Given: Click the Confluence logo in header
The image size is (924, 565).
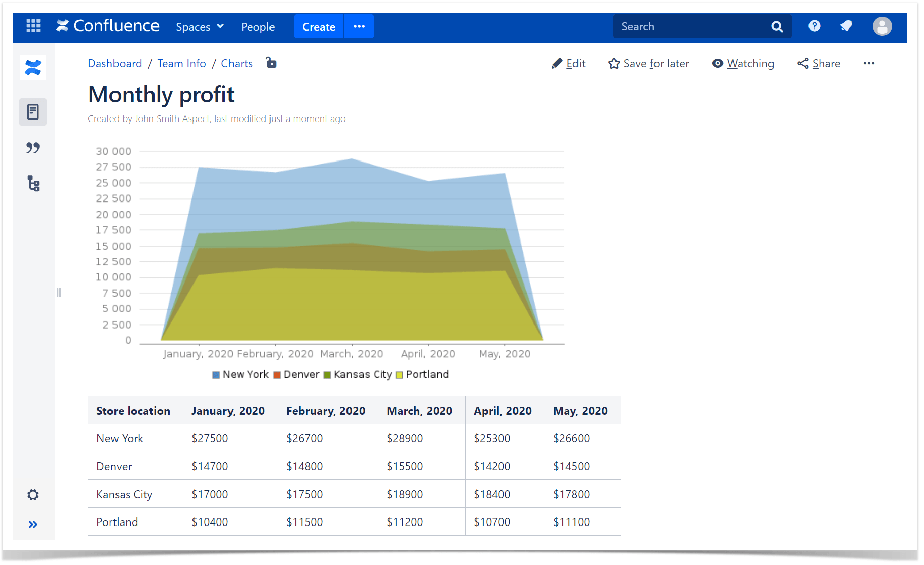Looking at the screenshot, I should 108,26.
